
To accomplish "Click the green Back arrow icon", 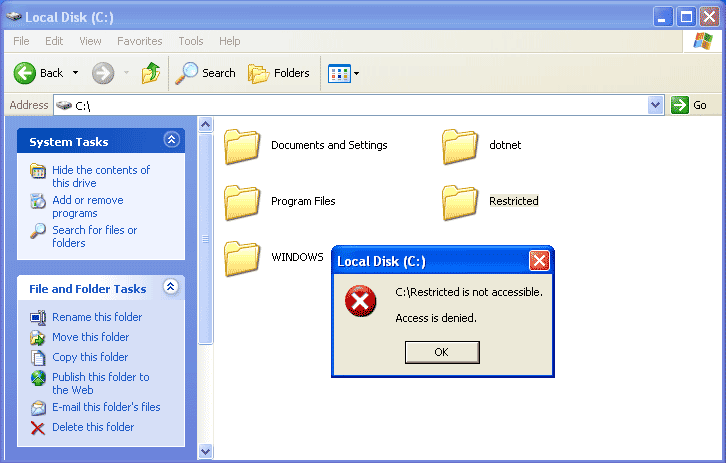I will [24, 73].
